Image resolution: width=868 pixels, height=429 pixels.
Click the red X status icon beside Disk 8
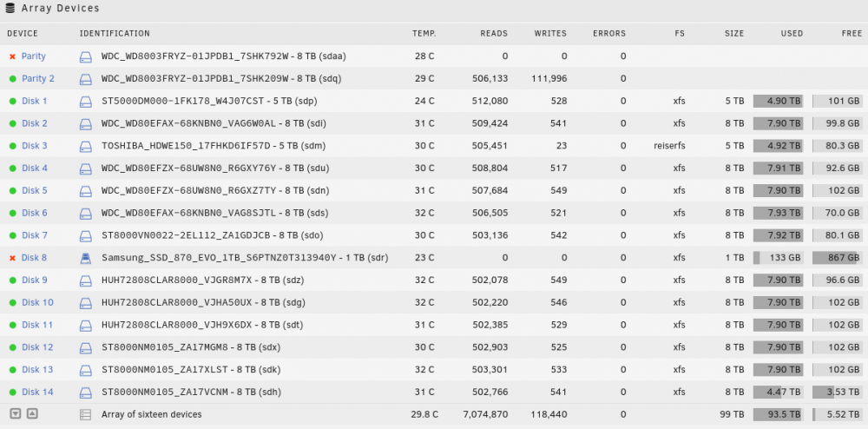click(x=12, y=258)
